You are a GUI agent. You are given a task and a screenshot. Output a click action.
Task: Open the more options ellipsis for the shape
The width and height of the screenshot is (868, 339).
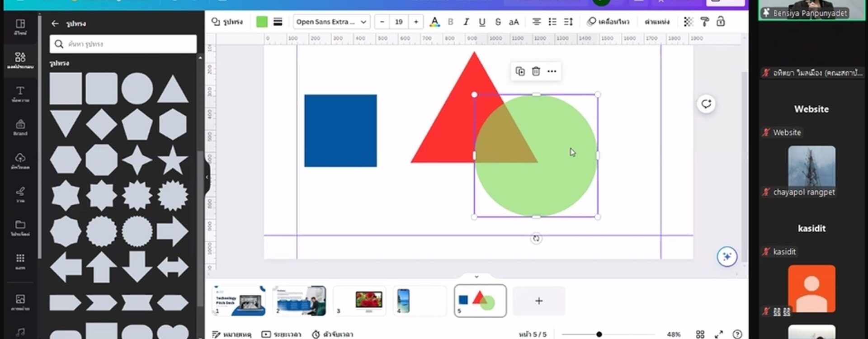(x=552, y=71)
